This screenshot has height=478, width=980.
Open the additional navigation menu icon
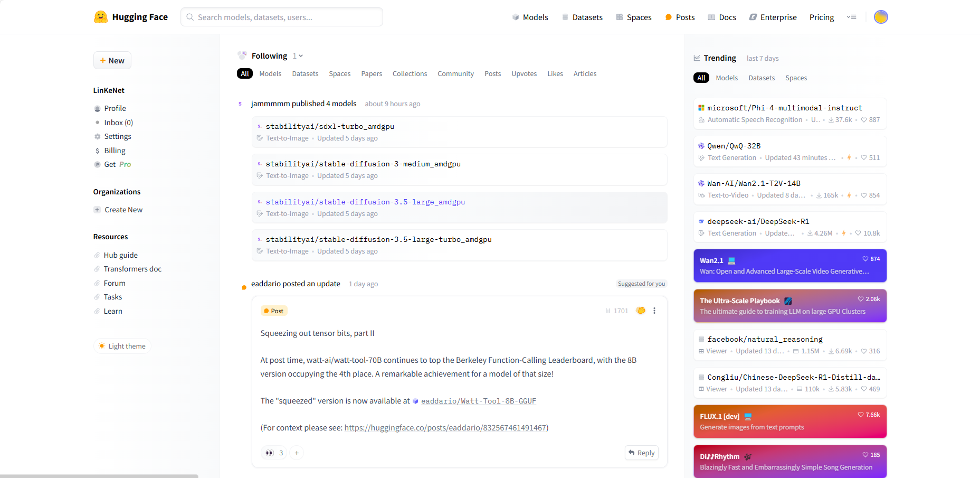pos(851,17)
